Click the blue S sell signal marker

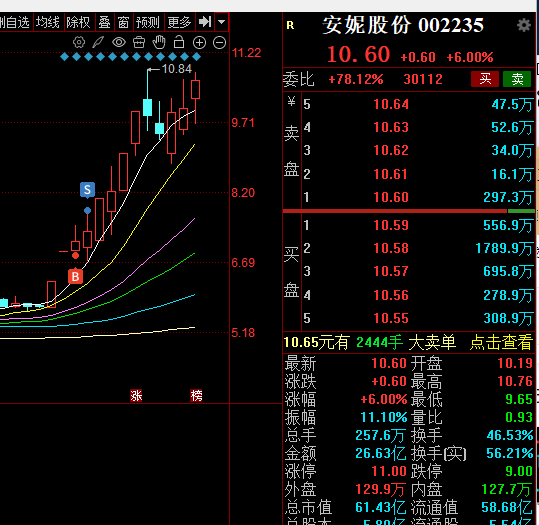[87, 190]
